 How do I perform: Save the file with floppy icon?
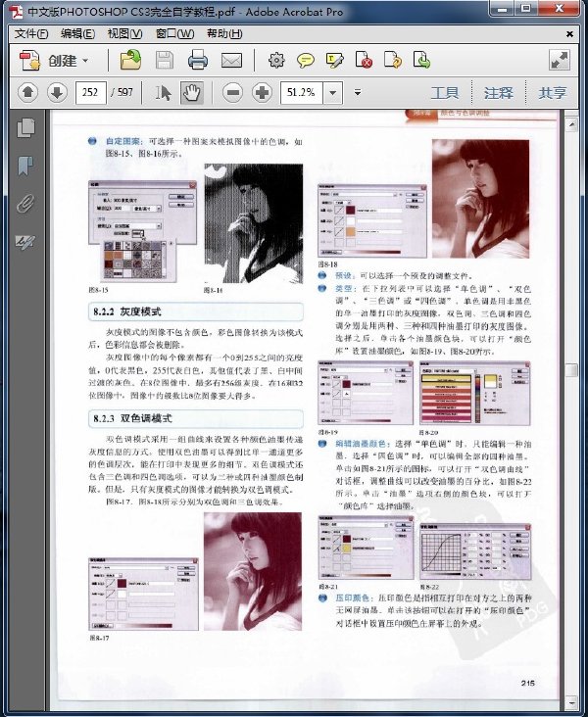(x=165, y=61)
